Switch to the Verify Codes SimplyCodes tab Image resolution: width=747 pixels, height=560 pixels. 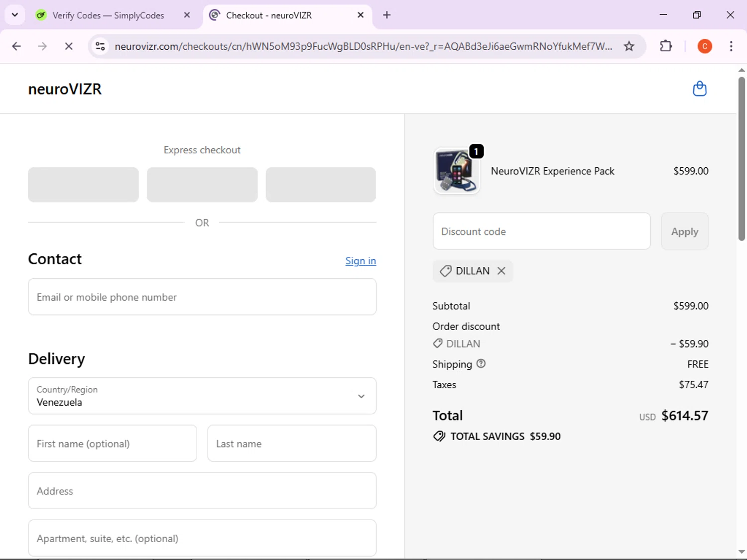click(108, 15)
